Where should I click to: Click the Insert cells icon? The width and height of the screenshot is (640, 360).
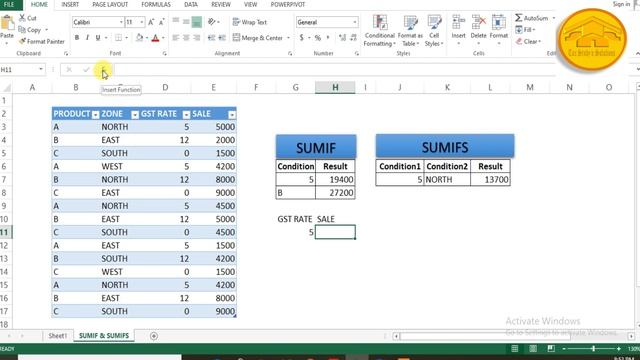[x=458, y=22]
